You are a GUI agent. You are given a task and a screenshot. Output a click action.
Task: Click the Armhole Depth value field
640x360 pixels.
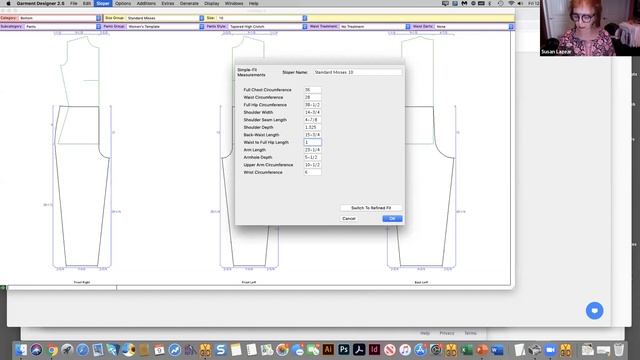coord(312,157)
